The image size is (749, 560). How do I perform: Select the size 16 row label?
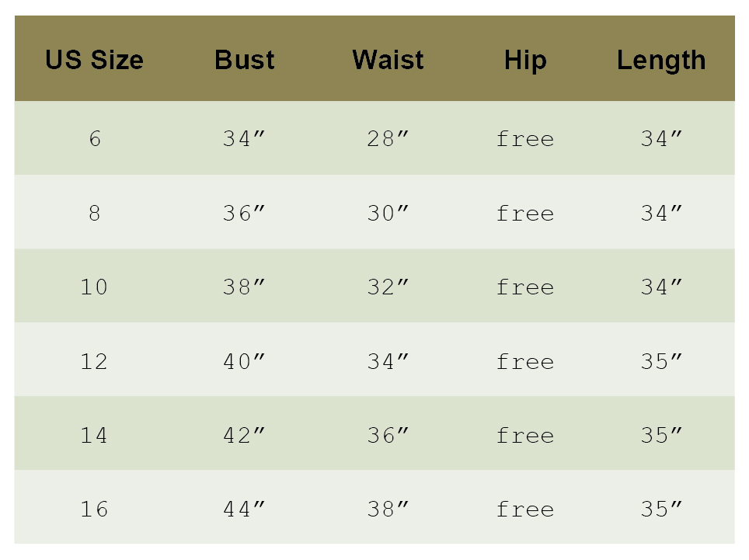coord(94,510)
